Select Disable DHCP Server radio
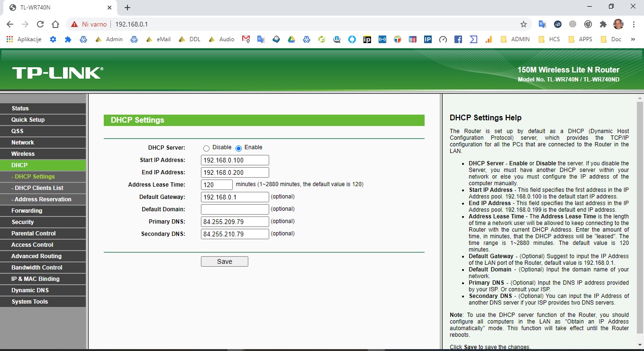The width and height of the screenshot is (644, 351). click(206, 148)
